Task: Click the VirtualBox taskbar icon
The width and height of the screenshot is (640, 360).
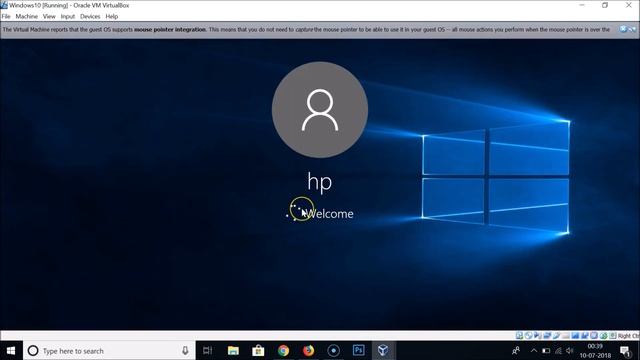Action: pyautogui.click(x=383, y=351)
